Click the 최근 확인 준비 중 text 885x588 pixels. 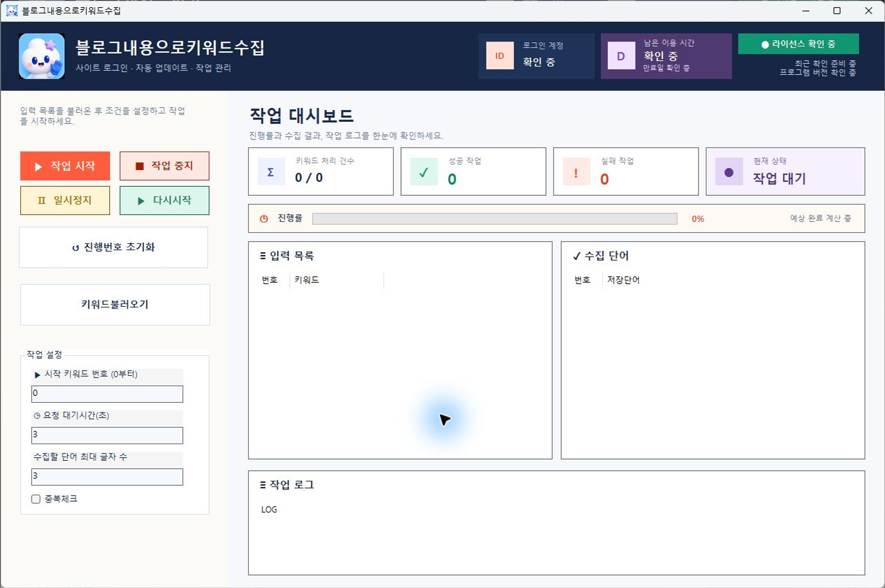826,64
